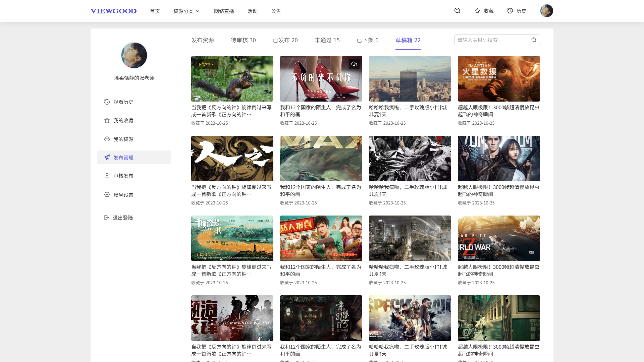The height and width of the screenshot is (362, 644).
Task: Open the 火星救援 Martian thumbnail
Action: (x=499, y=79)
